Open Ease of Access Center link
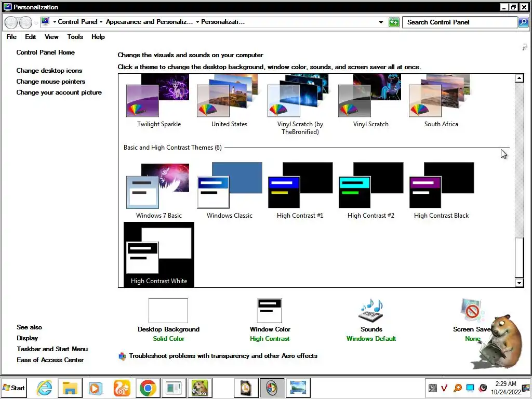 point(50,360)
